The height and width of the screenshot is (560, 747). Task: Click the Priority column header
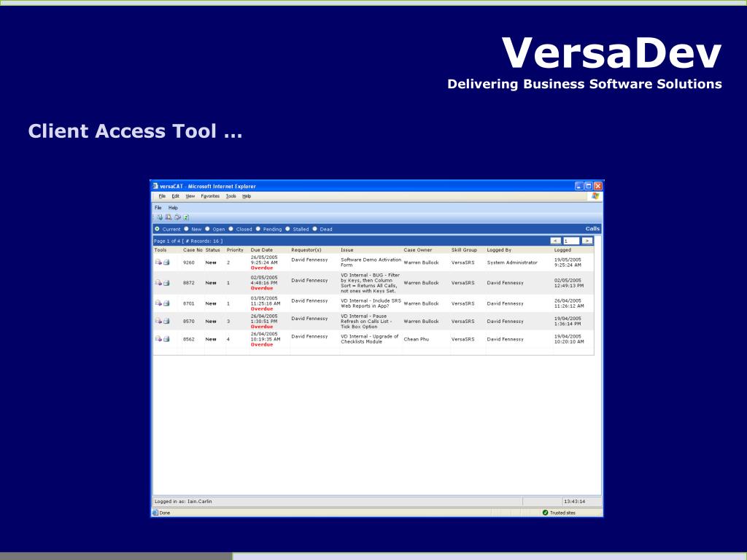tap(235, 250)
